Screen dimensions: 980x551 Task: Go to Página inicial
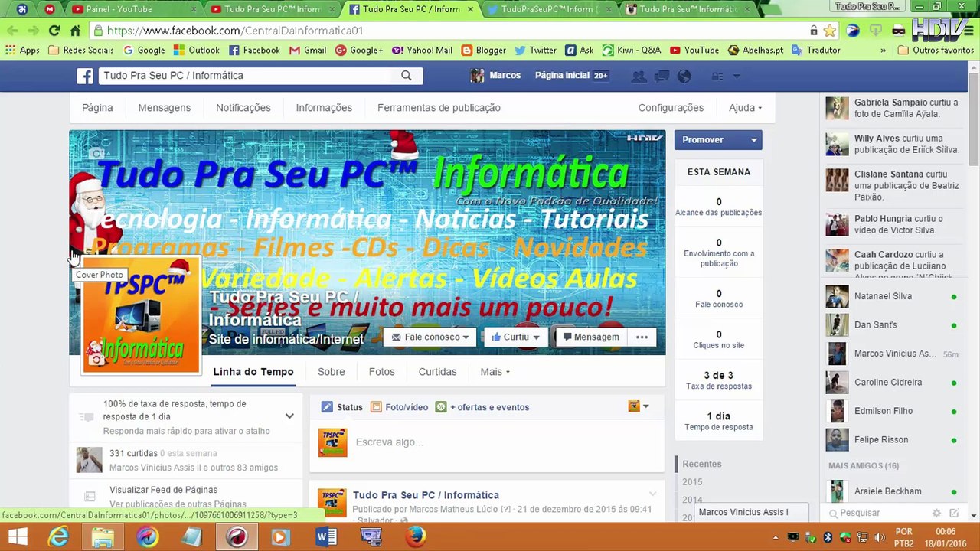562,76
